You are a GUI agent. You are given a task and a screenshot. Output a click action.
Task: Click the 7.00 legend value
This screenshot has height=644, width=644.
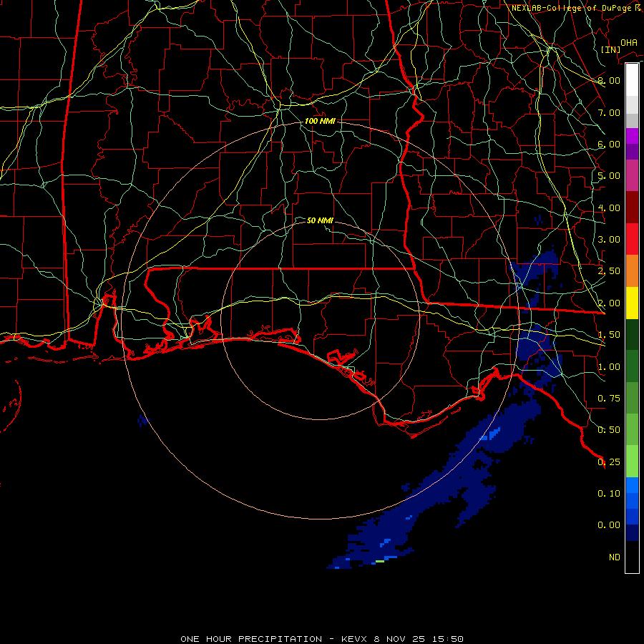click(609, 112)
